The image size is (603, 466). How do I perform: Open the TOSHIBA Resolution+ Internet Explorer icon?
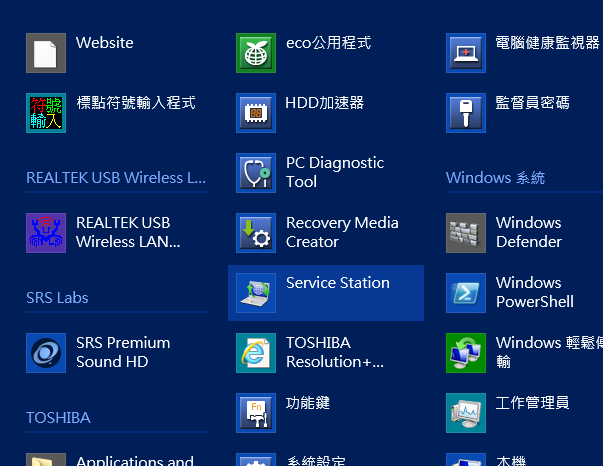click(256, 353)
